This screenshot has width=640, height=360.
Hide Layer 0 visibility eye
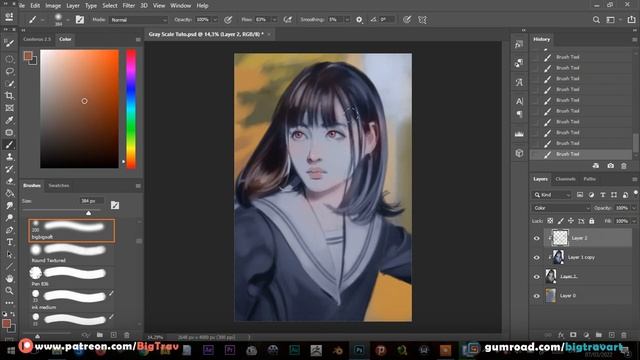tap(537, 296)
